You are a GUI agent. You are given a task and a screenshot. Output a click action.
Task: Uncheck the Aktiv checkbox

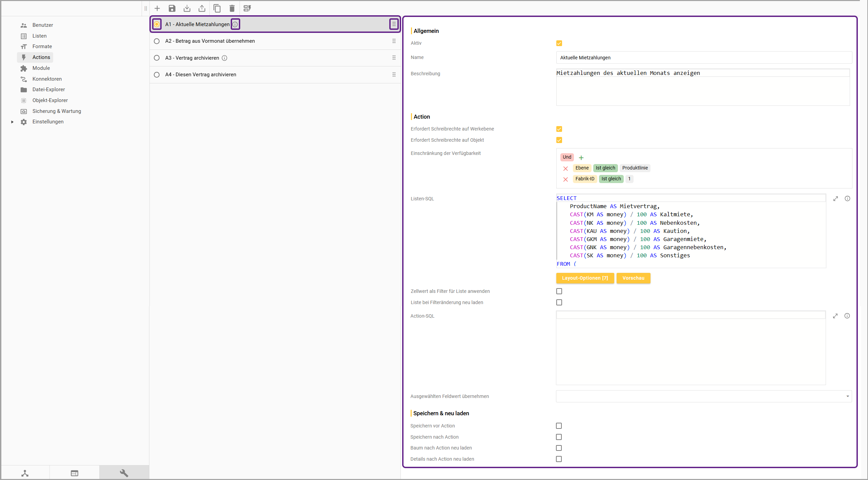pyautogui.click(x=559, y=43)
